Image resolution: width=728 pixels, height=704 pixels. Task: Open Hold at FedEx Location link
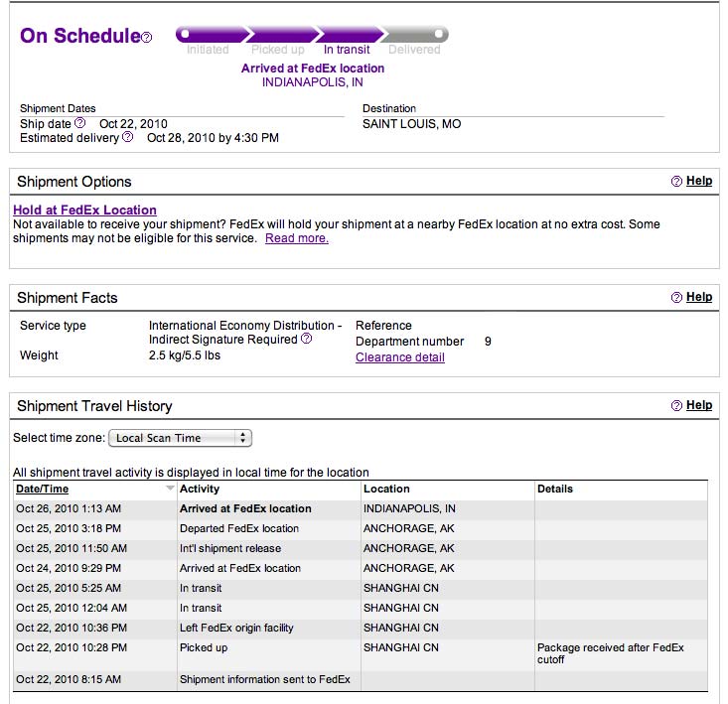click(84, 210)
